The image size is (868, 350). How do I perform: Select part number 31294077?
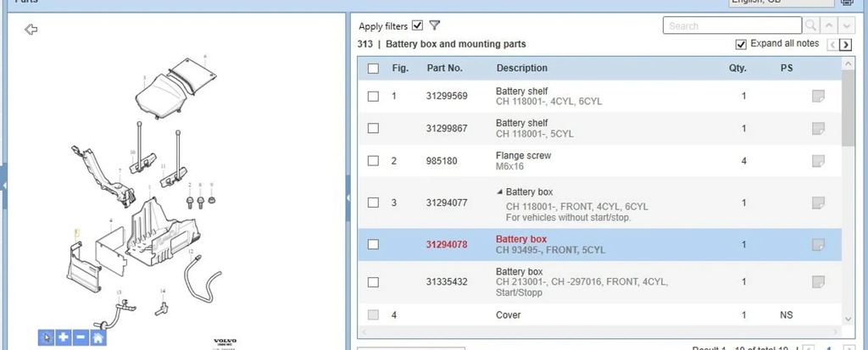pos(447,203)
